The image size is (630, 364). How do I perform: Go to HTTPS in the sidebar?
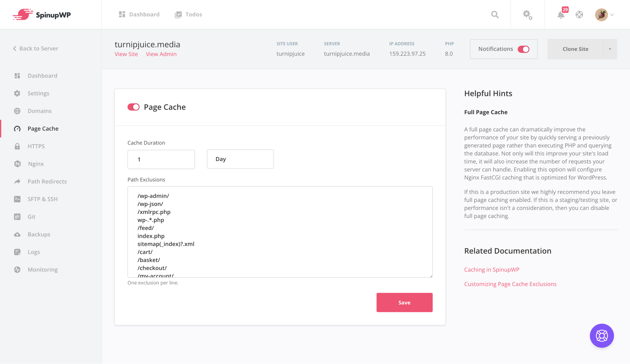pos(36,146)
